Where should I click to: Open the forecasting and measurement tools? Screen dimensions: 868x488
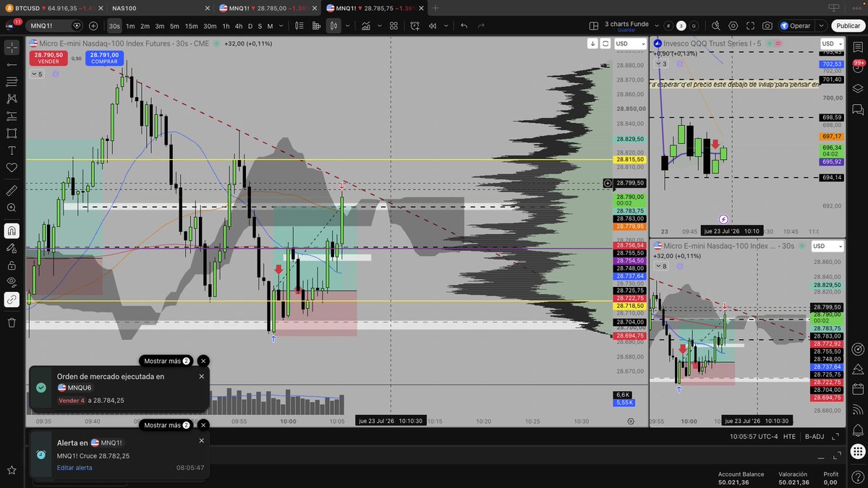(12, 116)
